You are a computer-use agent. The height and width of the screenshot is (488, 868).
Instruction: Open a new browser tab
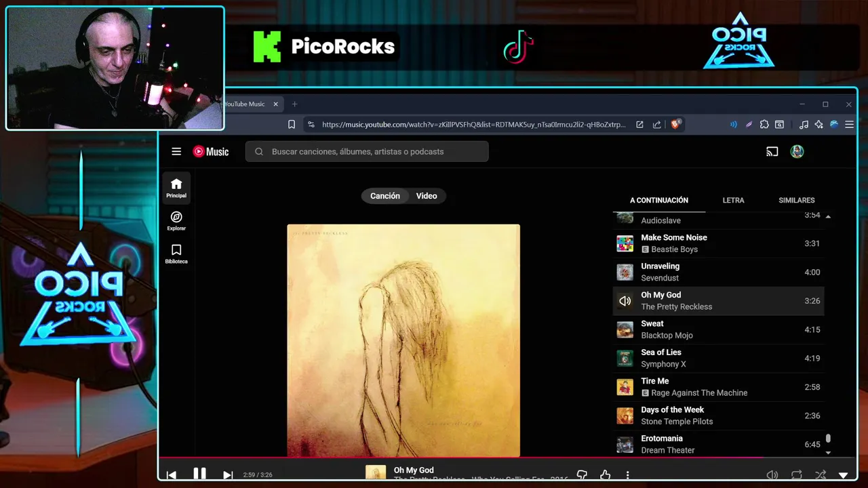tap(294, 104)
